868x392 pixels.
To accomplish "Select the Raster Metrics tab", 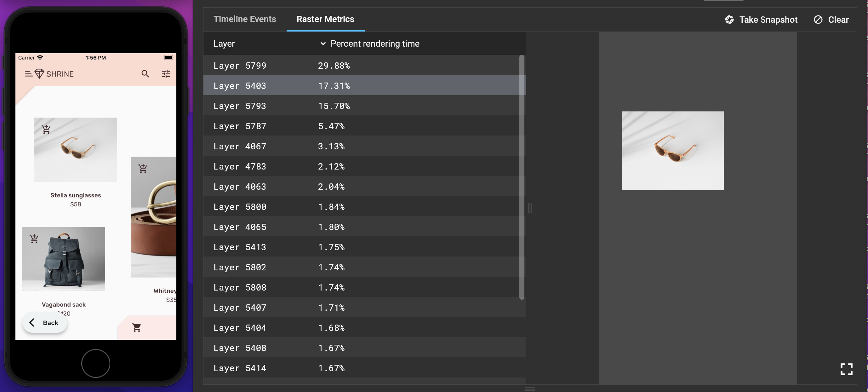I will (325, 19).
